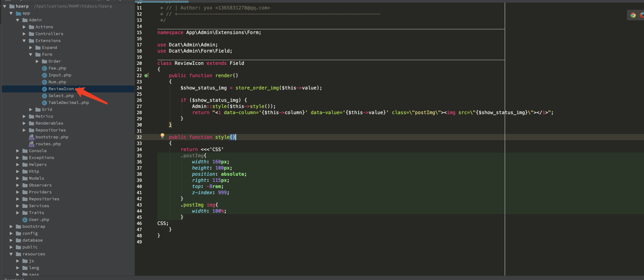This screenshot has width=644, height=280.
Task: Click the Models folder icon
Action: (x=25, y=178)
